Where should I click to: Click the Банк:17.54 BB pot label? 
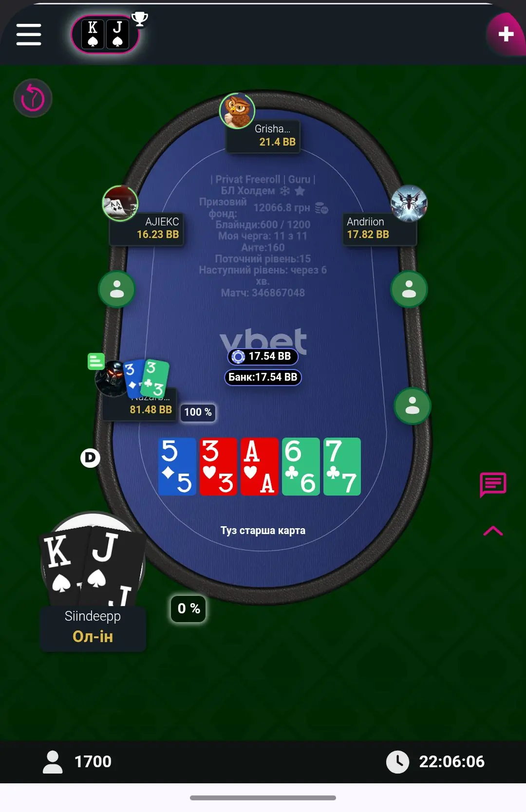coord(263,377)
